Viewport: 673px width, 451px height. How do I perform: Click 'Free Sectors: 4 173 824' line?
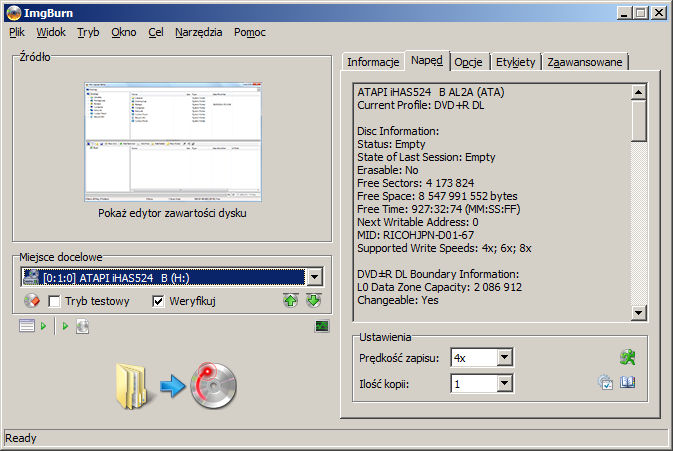click(x=415, y=183)
